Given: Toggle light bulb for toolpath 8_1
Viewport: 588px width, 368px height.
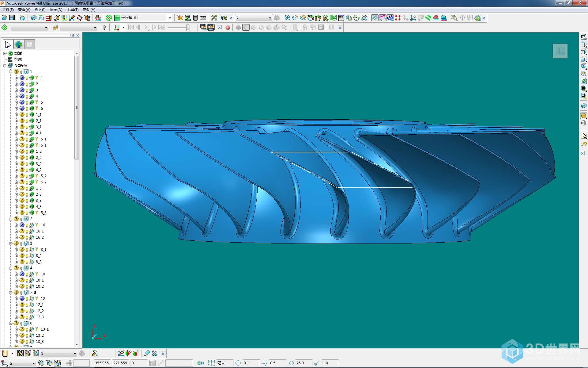Looking at the screenshot, I should point(27,250).
